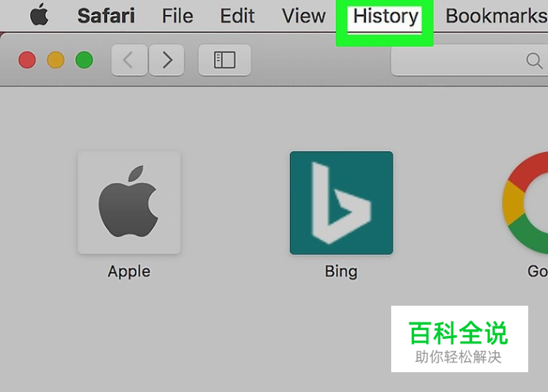Image resolution: width=548 pixels, height=392 pixels.
Task: Click the Bing favorite label
Action: tap(341, 272)
